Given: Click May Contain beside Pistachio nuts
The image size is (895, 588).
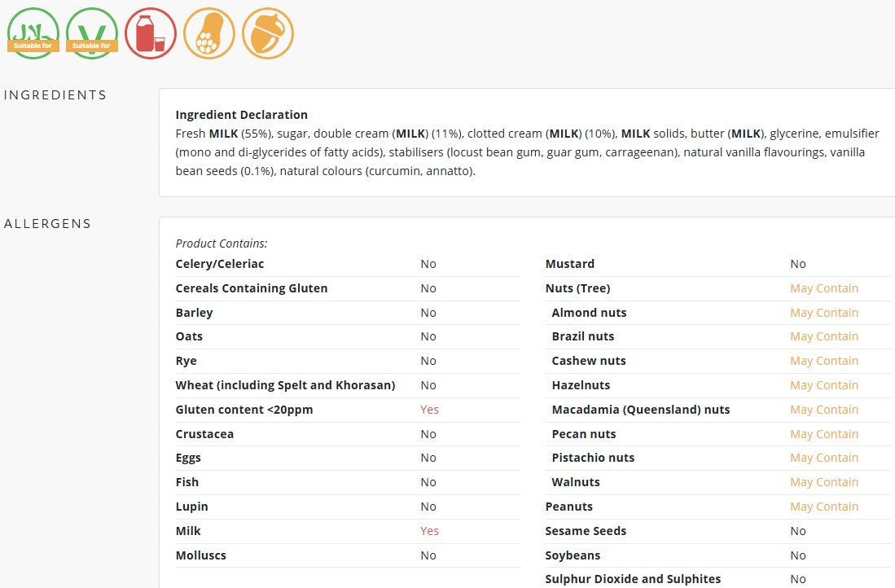Looking at the screenshot, I should (823, 458).
